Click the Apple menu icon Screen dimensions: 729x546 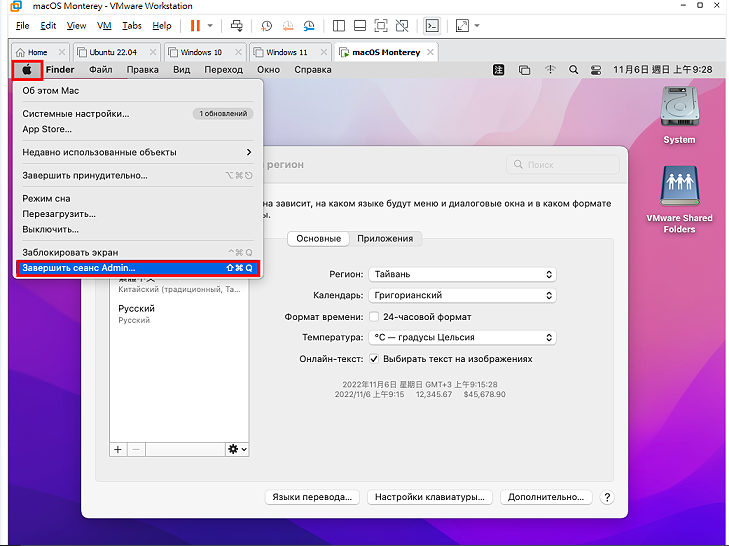[27, 70]
